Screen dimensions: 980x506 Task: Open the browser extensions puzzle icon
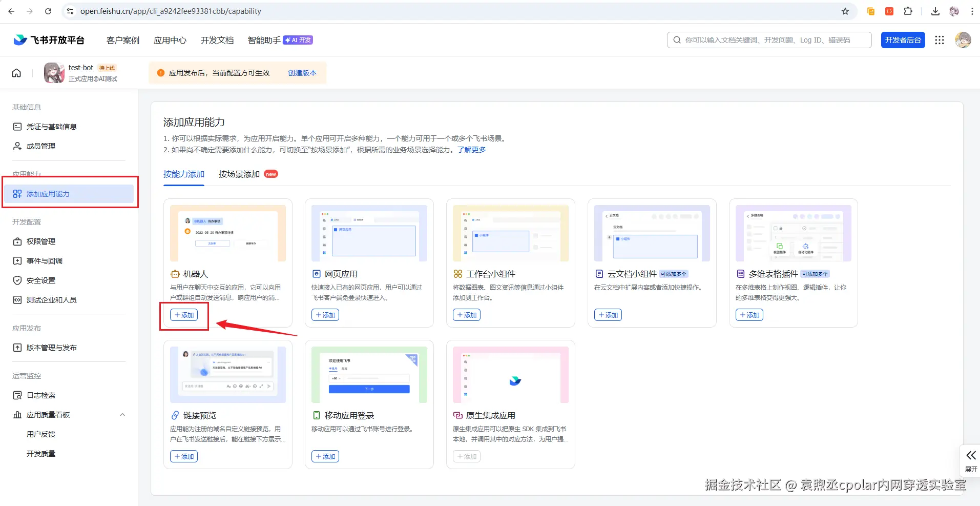click(x=908, y=11)
